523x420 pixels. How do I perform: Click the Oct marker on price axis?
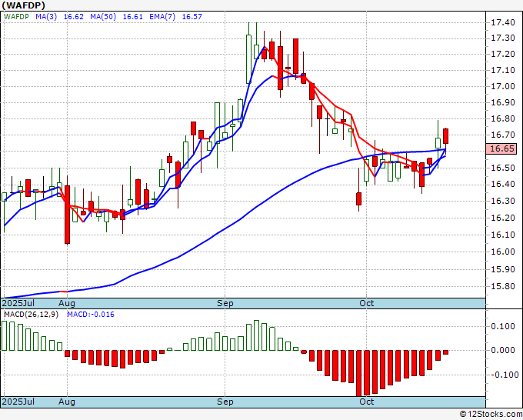tap(367, 304)
